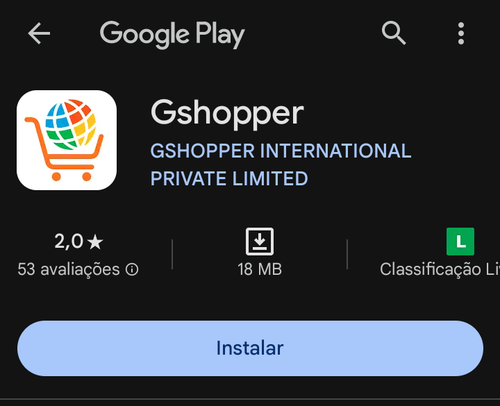Open the three-dot more options menu
Viewport: 500px width, 406px height.
tap(461, 33)
